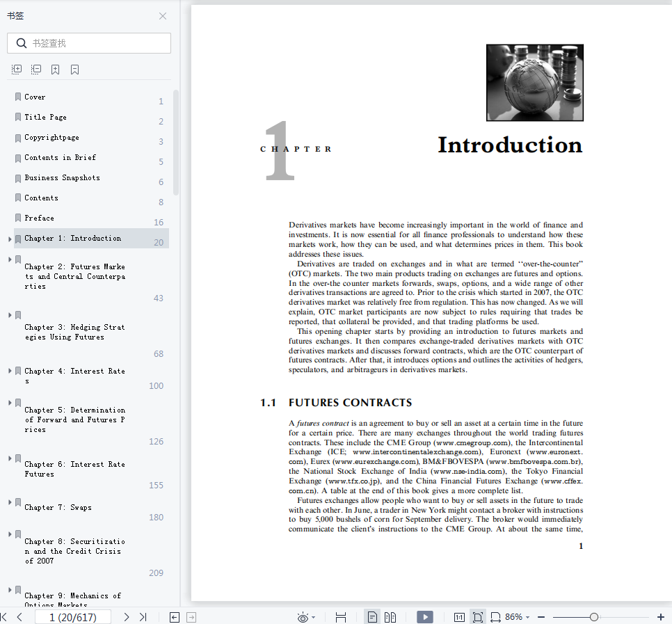Image resolution: width=672 pixels, height=624 pixels.
Task: Click the page number field 1 (20/617)
Action: click(73, 617)
